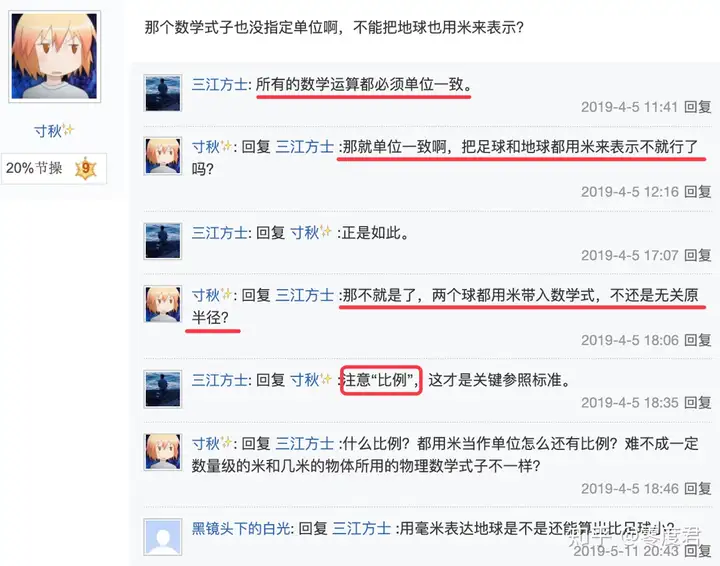Click 寸秋 avatar beside 那不就是了 comment

coord(163,304)
